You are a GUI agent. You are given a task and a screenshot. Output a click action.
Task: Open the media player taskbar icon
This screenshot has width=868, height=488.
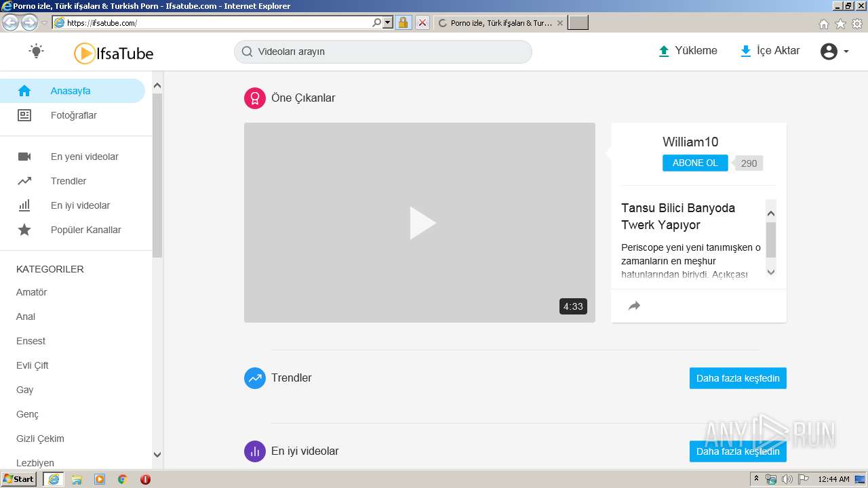click(100, 479)
